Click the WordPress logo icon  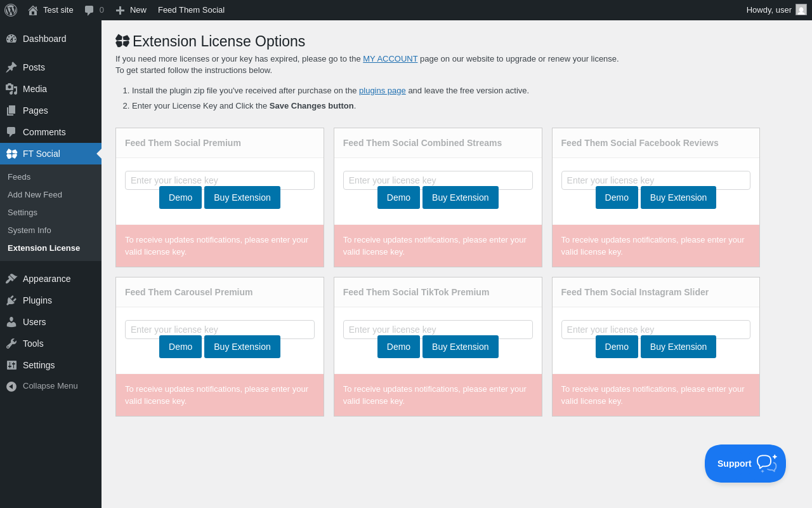pyautogui.click(x=11, y=10)
